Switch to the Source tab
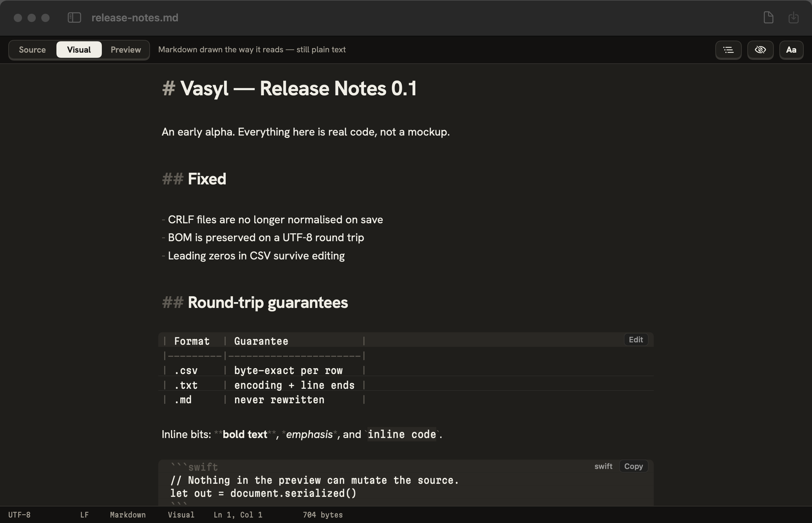 tap(32, 50)
